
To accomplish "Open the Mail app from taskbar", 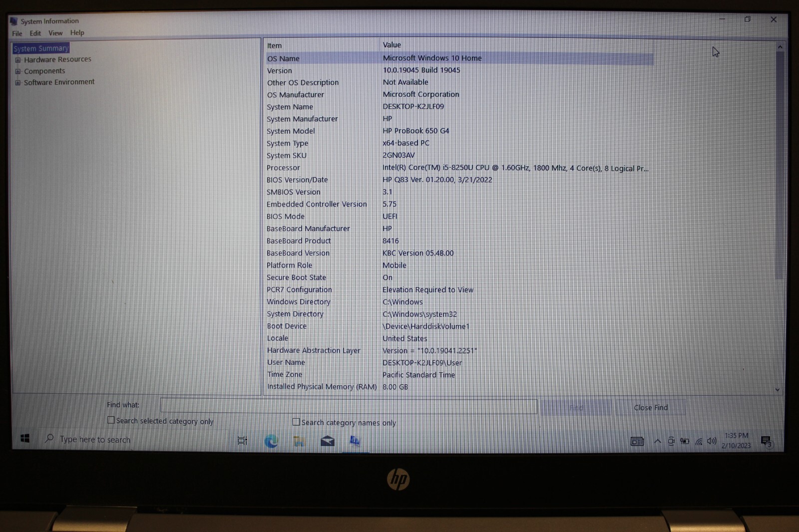I will (x=327, y=441).
